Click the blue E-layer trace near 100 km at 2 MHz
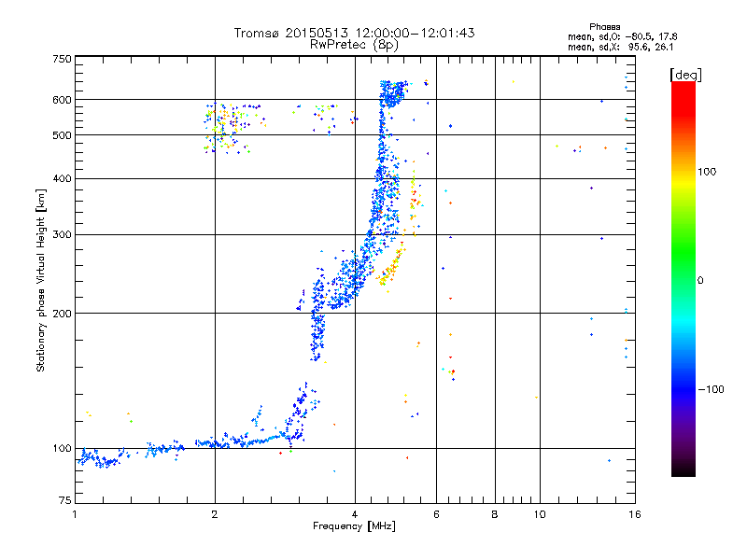 pyautogui.click(x=215, y=444)
